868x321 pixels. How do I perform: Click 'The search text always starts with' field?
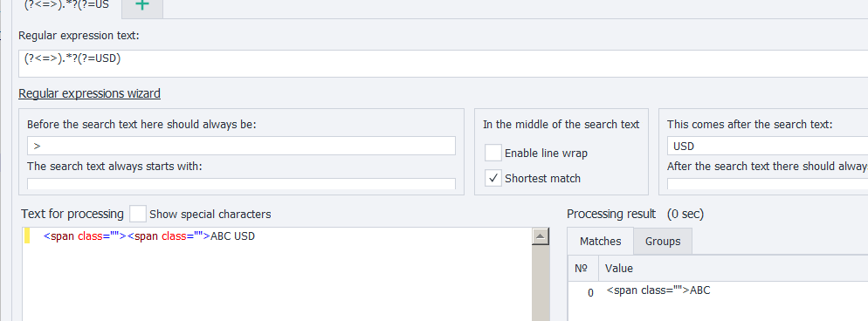(241, 183)
